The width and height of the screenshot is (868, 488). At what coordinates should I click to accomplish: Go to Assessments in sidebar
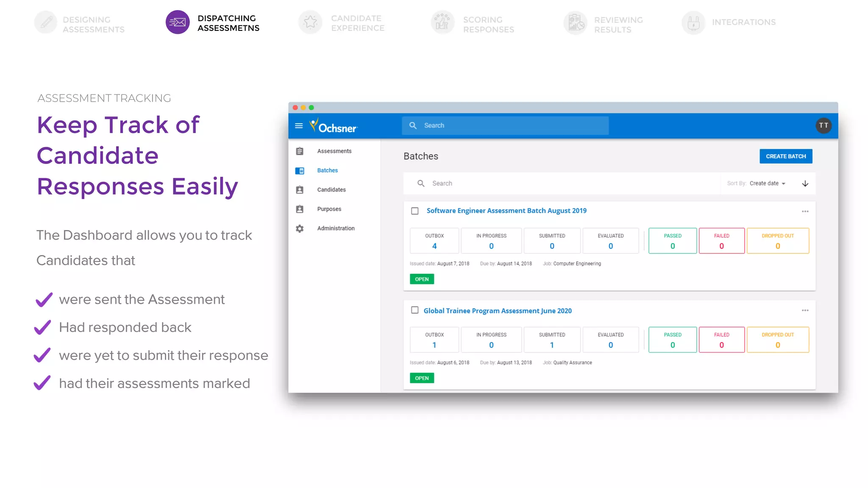pyautogui.click(x=334, y=151)
